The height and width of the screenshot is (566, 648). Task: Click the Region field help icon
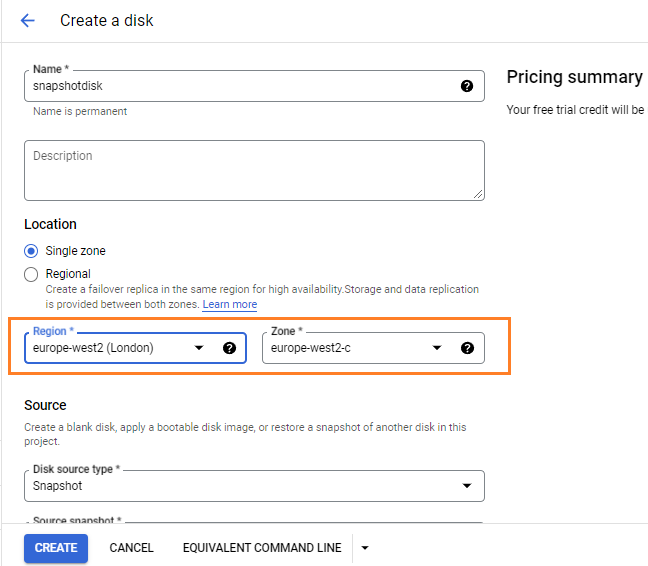pyautogui.click(x=229, y=348)
